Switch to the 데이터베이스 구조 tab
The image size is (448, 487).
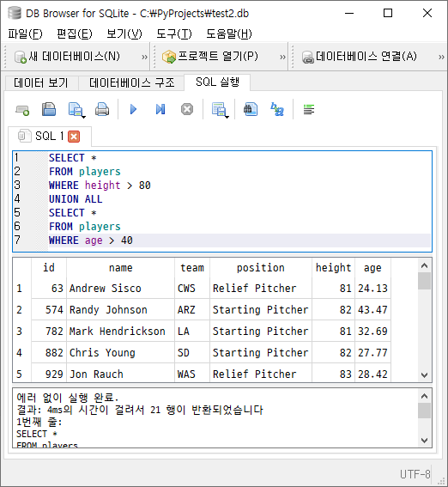pos(131,83)
